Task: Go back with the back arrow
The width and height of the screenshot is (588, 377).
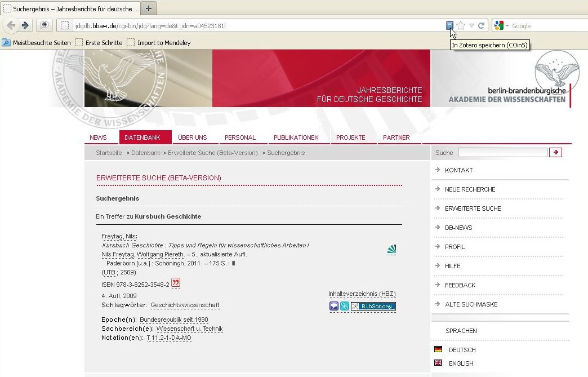Action: [12, 25]
